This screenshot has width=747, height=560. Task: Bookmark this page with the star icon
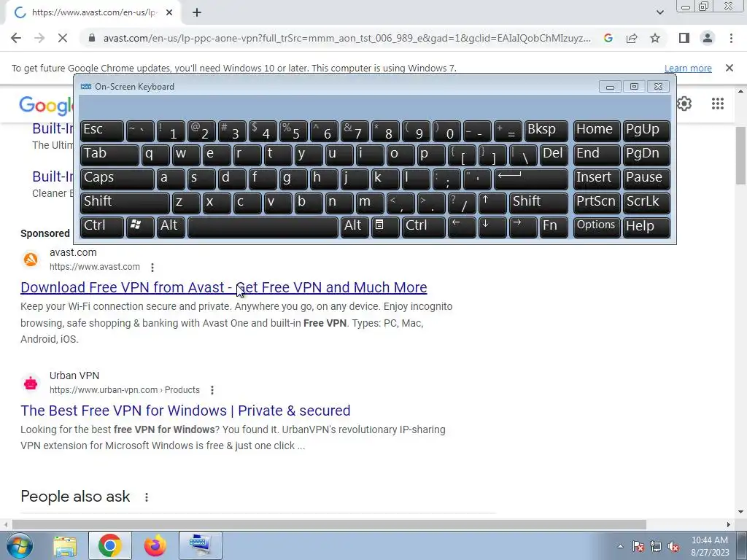pos(655,38)
